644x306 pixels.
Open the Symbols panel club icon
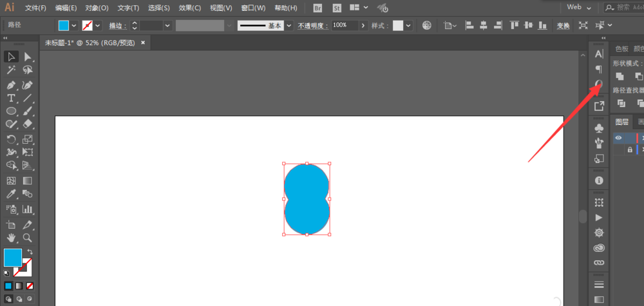(x=599, y=129)
